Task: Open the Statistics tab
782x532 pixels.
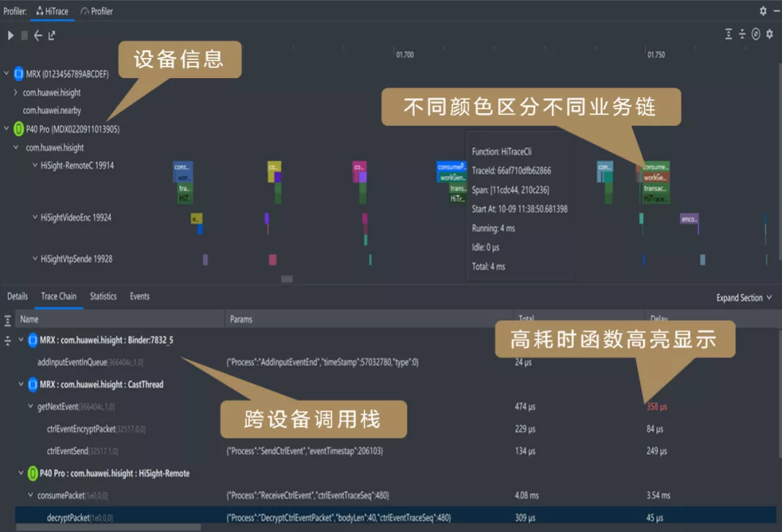Action: pos(104,296)
